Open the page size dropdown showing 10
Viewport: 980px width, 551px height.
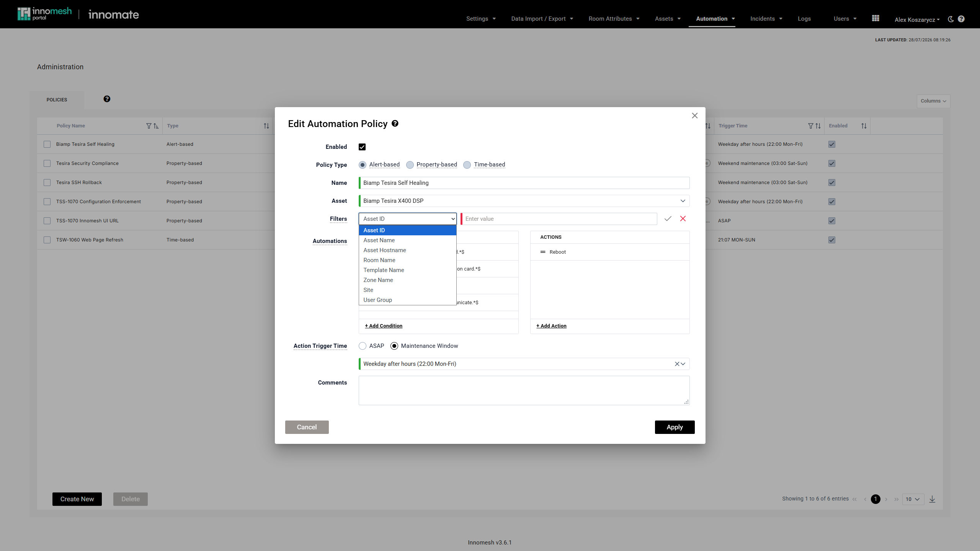pyautogui.click(x=913, y=499)
